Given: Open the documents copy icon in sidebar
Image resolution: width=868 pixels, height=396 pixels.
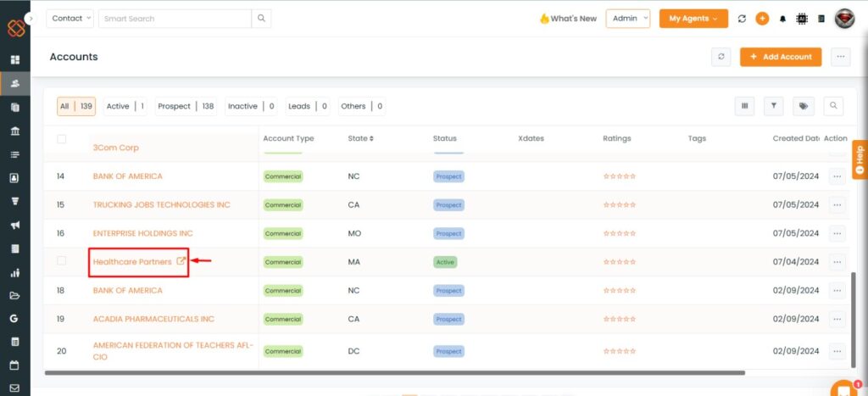Looking at the screenshot, I should [x=15, y=107].
